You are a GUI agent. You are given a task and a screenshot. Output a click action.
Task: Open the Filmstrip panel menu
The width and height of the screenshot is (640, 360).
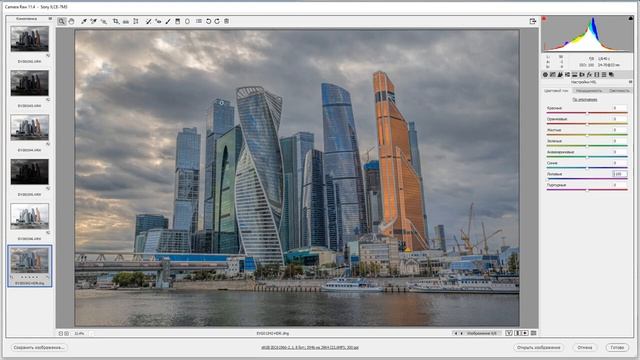coord(50,19)
